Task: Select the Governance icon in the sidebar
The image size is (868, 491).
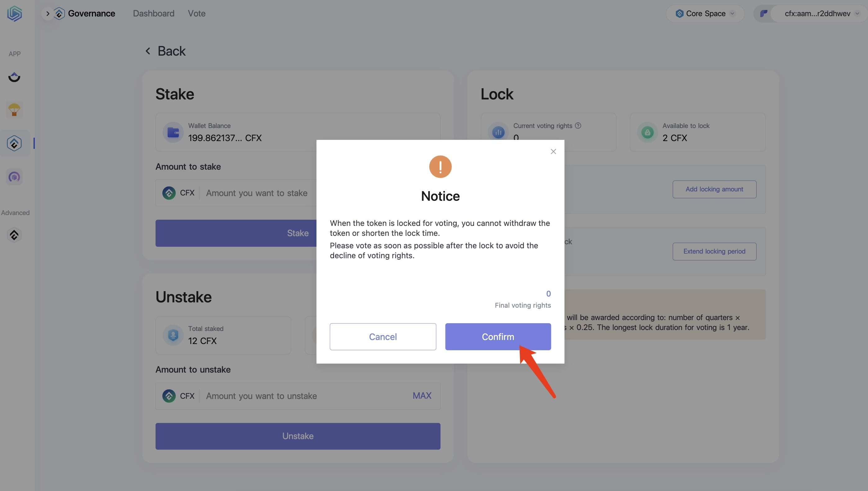Action: click(x=14, y=143)
